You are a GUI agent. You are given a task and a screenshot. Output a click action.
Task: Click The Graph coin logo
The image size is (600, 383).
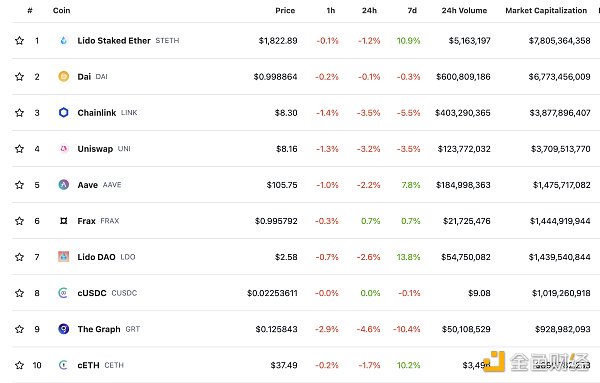[x=64, y=329]
